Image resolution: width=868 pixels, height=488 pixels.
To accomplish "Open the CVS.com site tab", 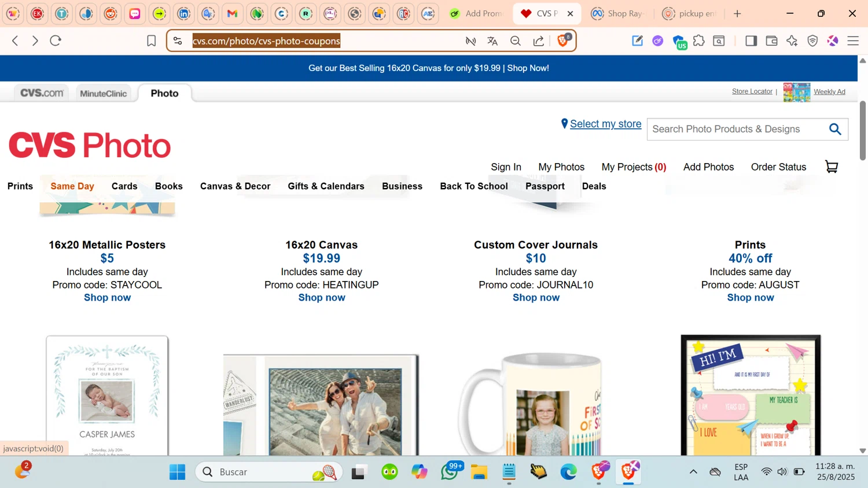I will pos(42,93).
